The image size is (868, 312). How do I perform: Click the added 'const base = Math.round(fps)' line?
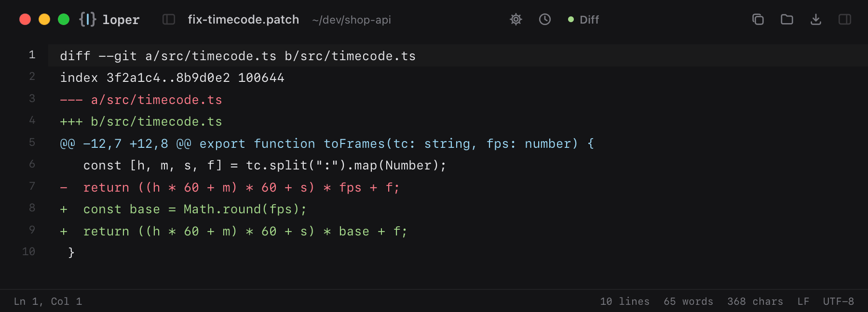pyautogui.click(x=183, y=209)
